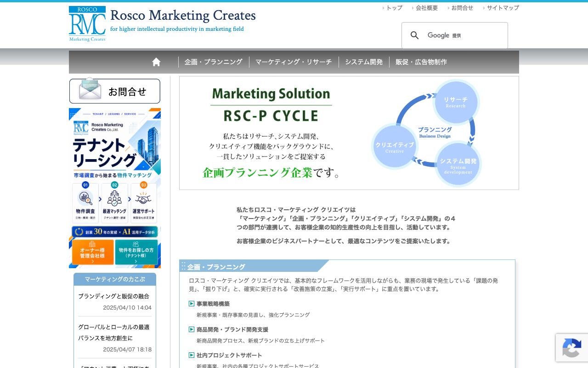This screenshot has width=588, height=368.
Task: Click the Rosco Marketing Creates title text
Action: point(183,15)
